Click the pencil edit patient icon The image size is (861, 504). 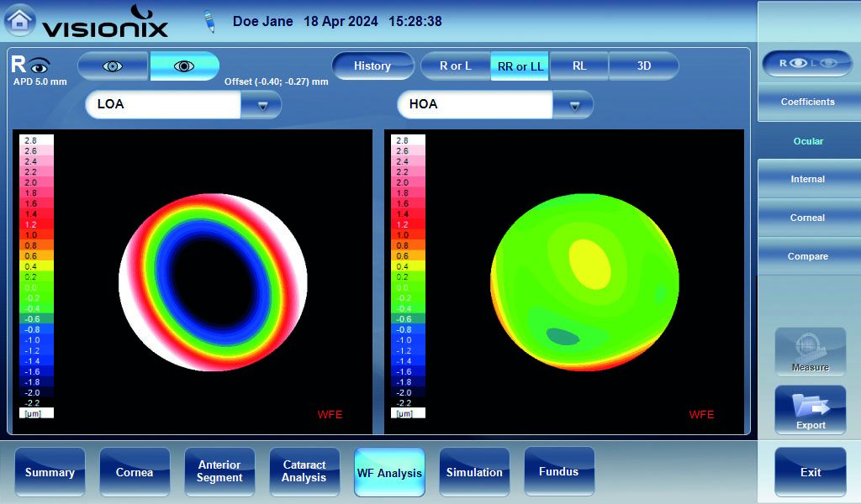[210, 22]
